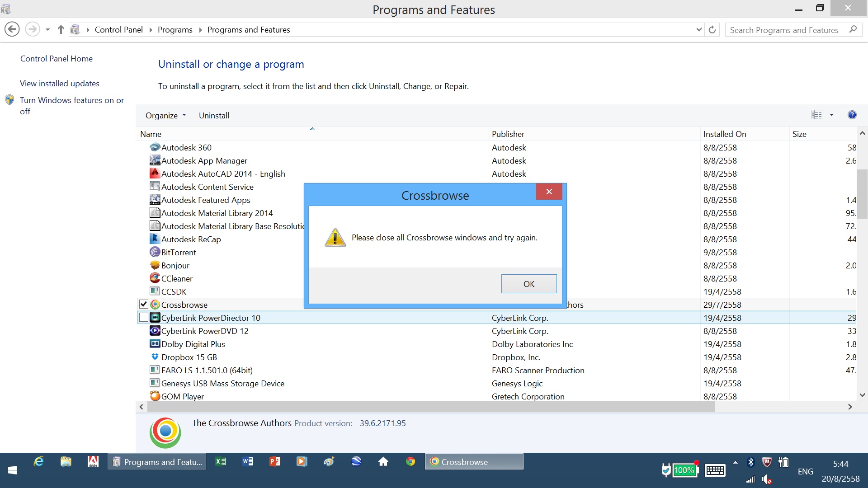Image resolution: width=868 pixels, height=488 pixels.
Task: Close the Crossbrowse warning dialog
Action: point(549,192)
